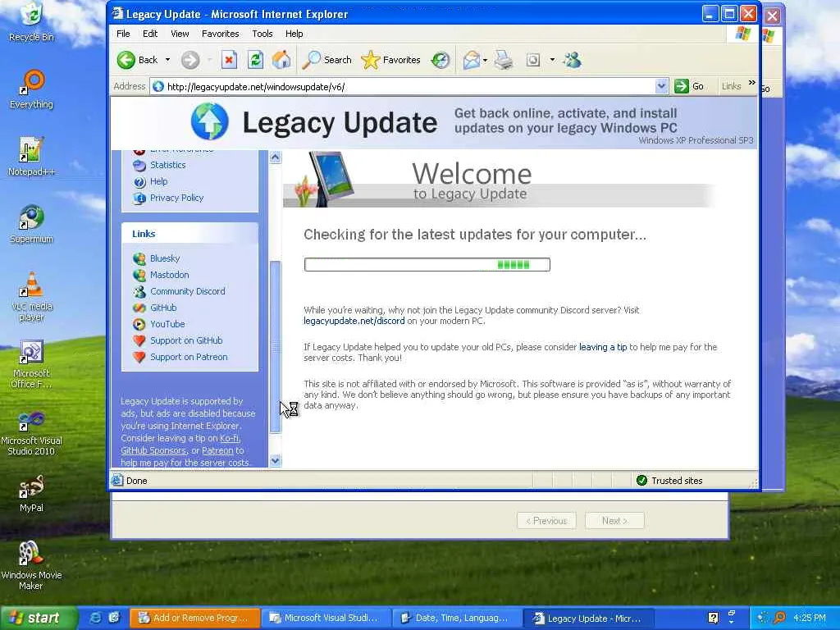The width and height of the screenshot is (840, 630).
Task: Click the Trusted sites status bar indicator
Action: coord(669,481)
